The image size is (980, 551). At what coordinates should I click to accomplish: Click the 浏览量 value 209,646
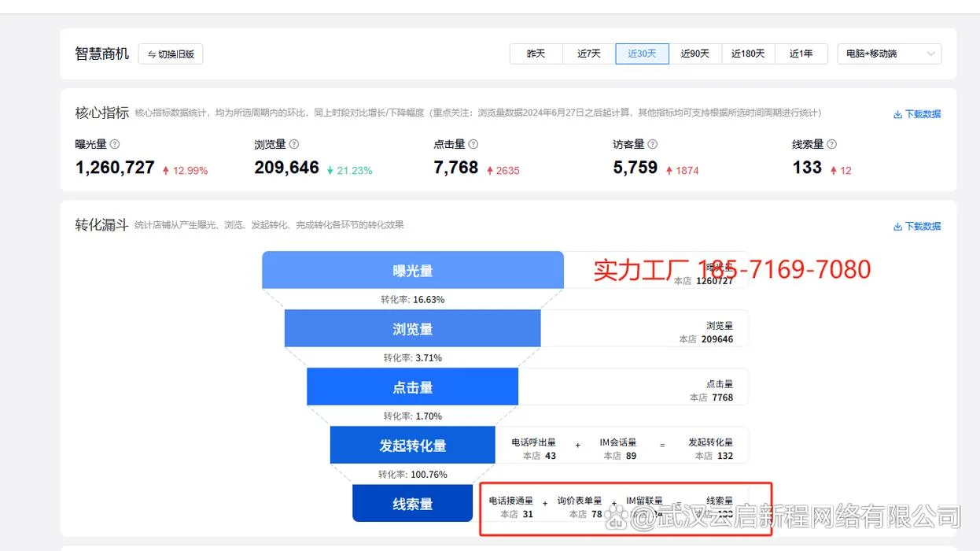[x=287, y=168]
